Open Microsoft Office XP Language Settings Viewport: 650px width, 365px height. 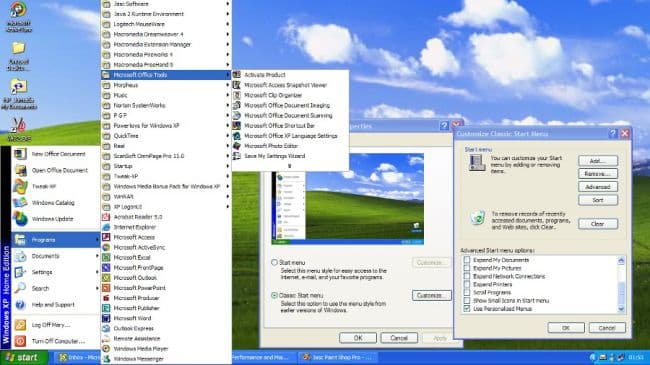pos(290,136)
